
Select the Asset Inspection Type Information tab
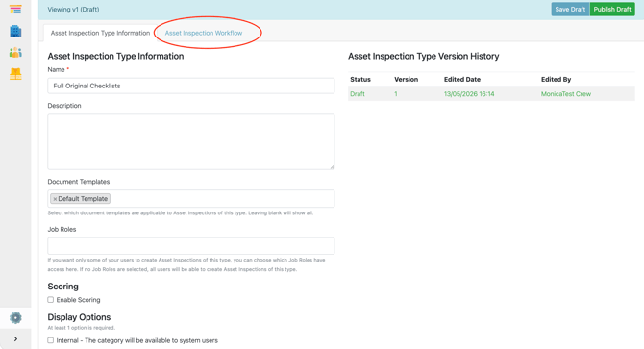100,33
